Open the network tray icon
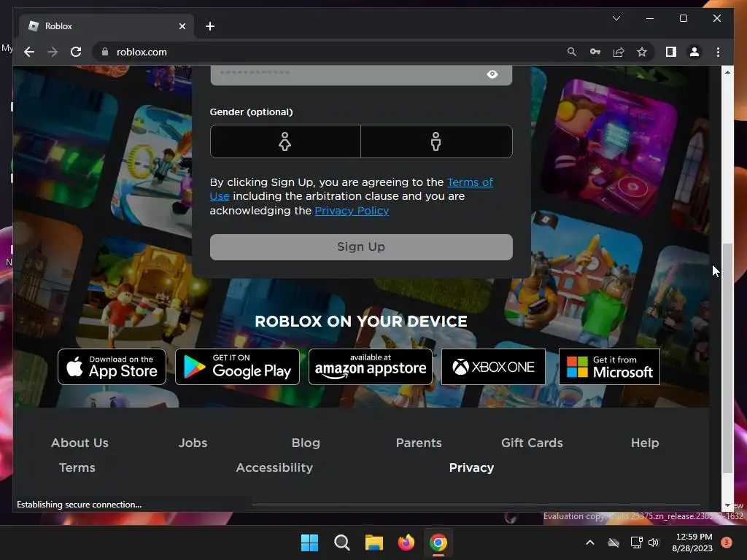Screen dimensions: 747x560 [636, 542]
